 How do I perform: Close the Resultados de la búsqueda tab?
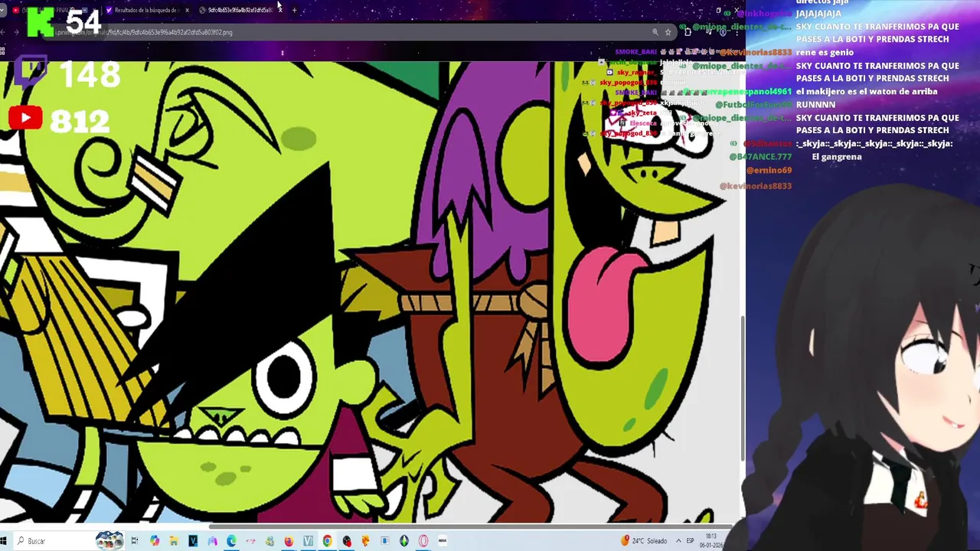coord(187,10)
